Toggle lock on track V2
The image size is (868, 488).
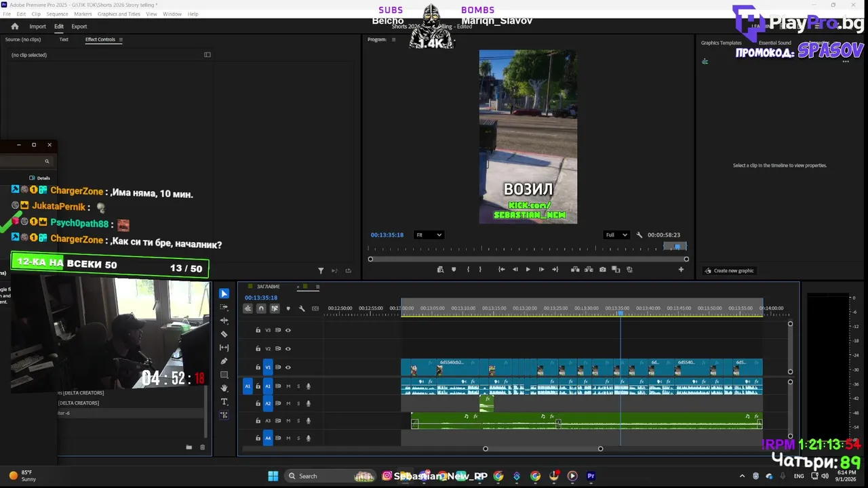[258, 349]
